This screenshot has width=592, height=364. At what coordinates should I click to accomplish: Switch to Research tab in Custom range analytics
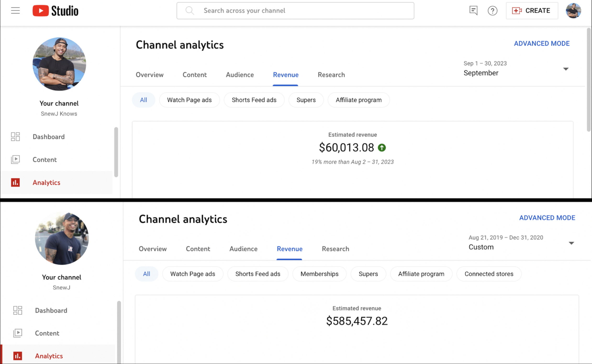click(335, 249)
